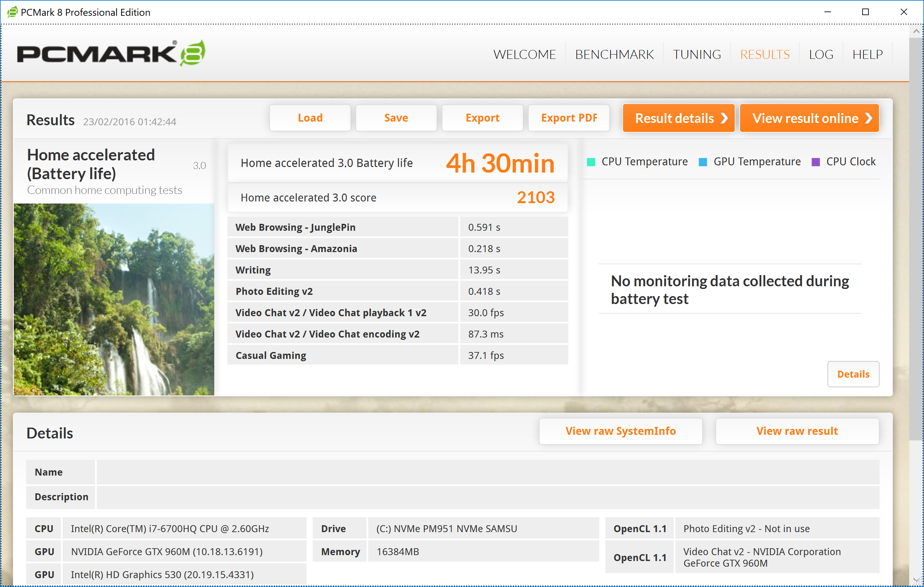Click View raw result button
The width and height of the screenshot is (924, 587).
[x=797, y=431]
